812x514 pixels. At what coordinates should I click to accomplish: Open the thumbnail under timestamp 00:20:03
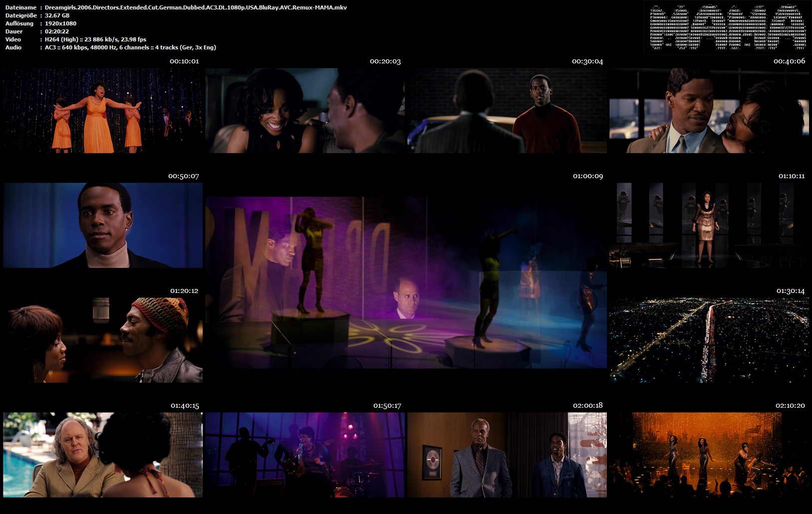coord(305,111)
